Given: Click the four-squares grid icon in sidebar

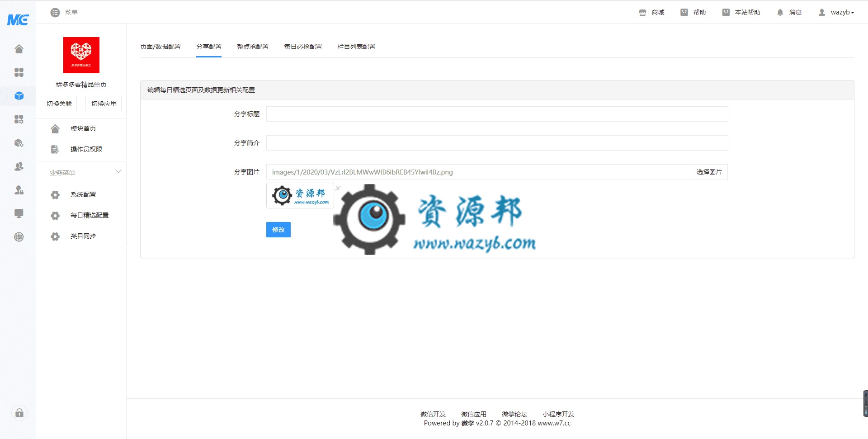Looking at the screenshot, I should pyautogui.click(x=19, y=72).
